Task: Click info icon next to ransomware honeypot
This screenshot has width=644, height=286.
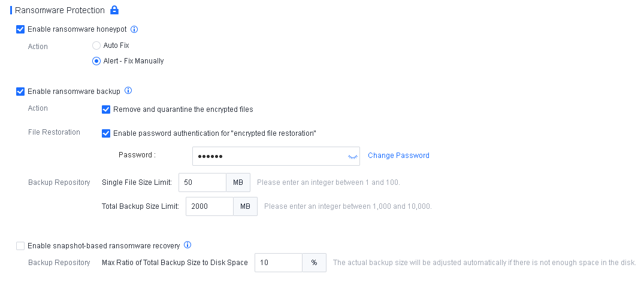Action: [134, 29]
